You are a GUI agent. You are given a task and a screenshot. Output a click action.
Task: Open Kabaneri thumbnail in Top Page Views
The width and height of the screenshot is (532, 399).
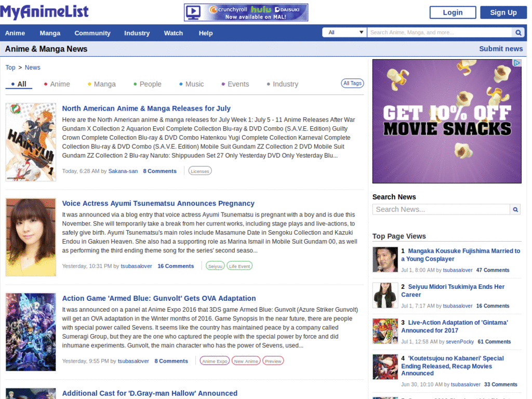point(385,367)
